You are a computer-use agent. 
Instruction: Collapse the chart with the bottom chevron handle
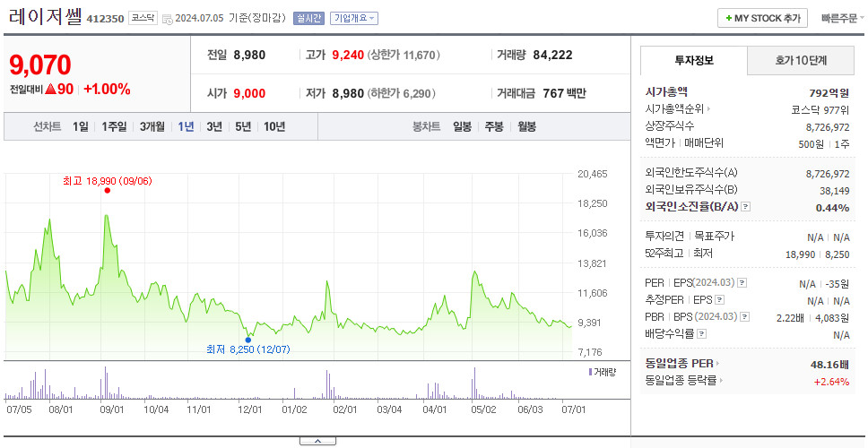pyautogui.click(x=317, y=441)
